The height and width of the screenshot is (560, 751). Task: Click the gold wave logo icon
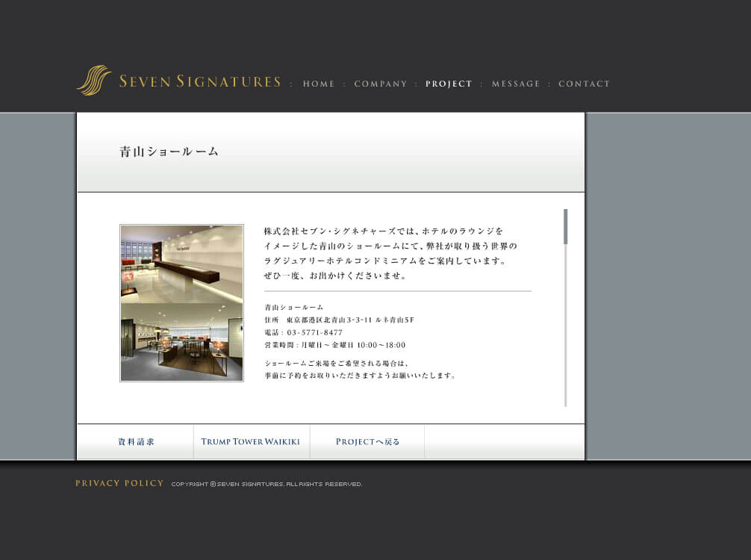[93, 81]
